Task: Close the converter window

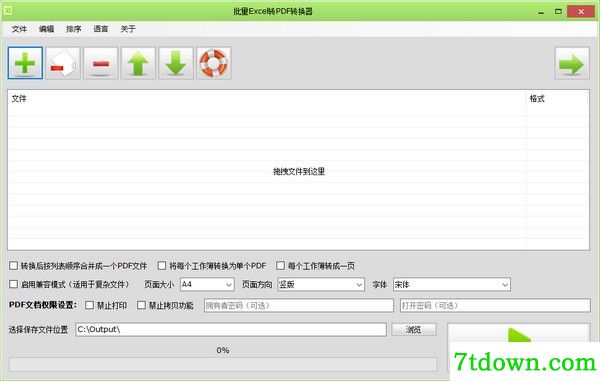Action: click(581, 11)
